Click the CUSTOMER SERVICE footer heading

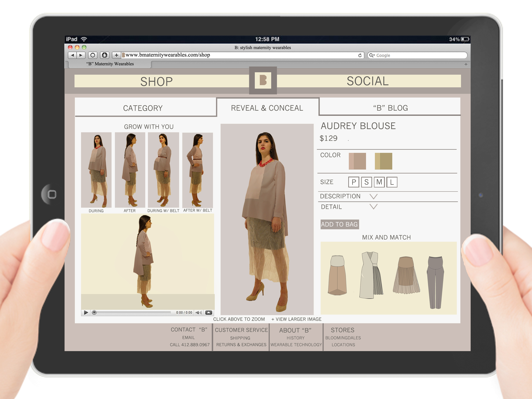(241, 330)
